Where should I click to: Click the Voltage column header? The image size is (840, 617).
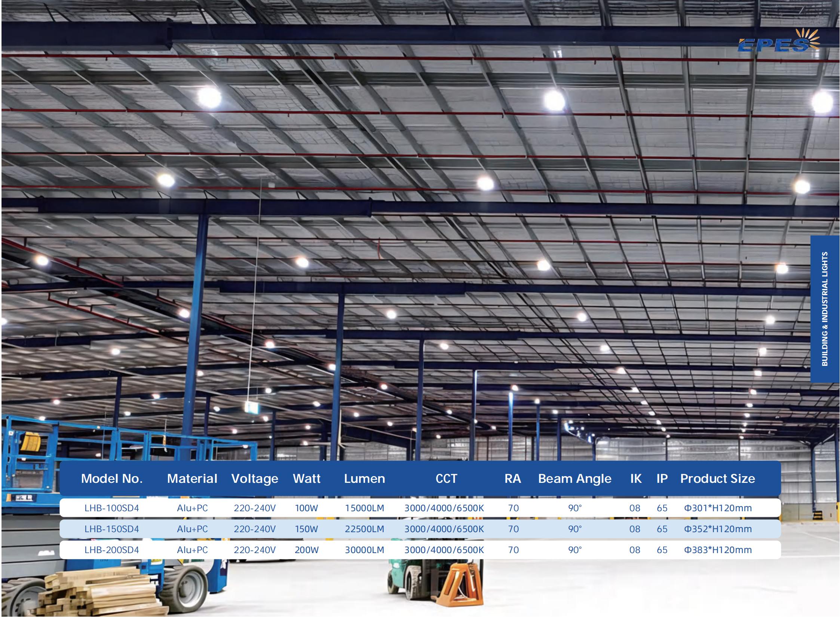(x=255, y=479)
